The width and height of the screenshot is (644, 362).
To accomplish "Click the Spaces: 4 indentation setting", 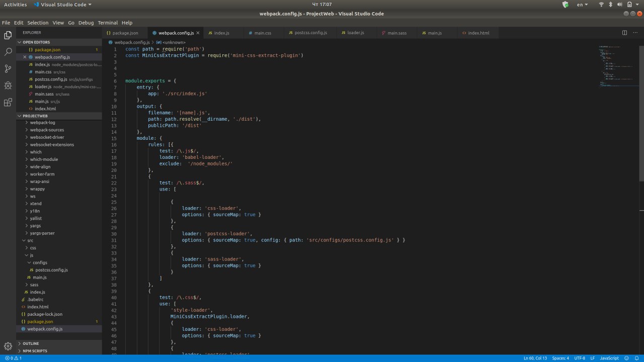I will click(560, 358).
